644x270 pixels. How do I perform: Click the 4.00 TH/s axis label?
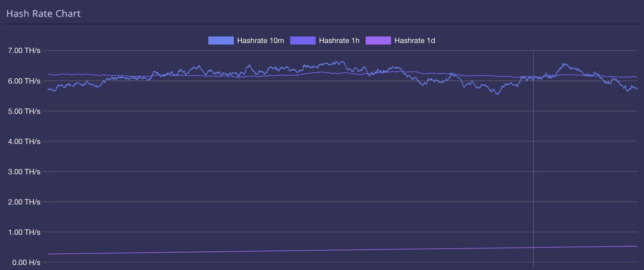[24, 142]
